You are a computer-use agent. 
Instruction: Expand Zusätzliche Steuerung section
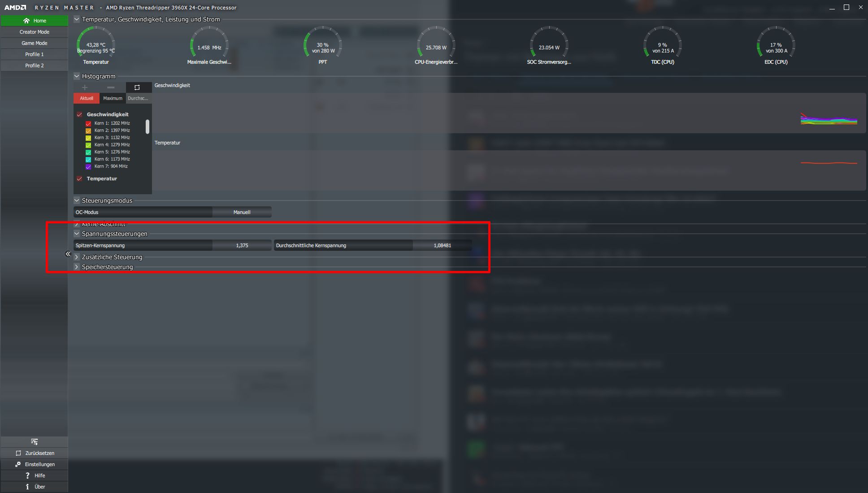[76, 256]
